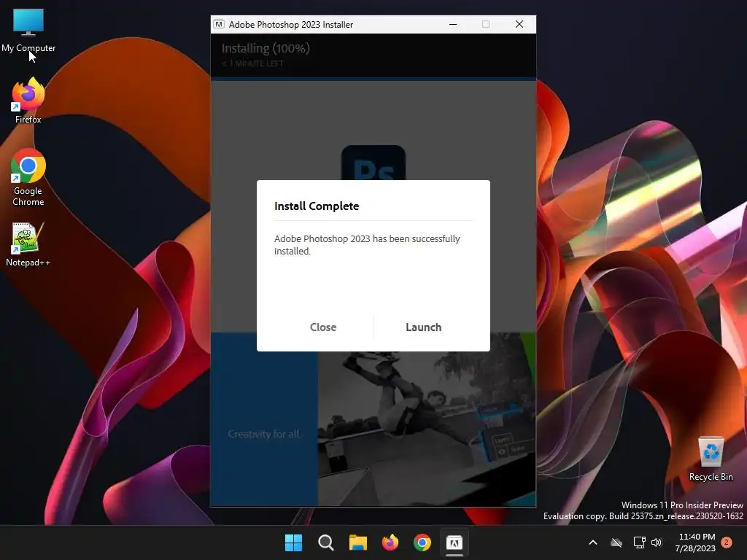Select the Google Chrome desktop shortcut

pos(28,177)
